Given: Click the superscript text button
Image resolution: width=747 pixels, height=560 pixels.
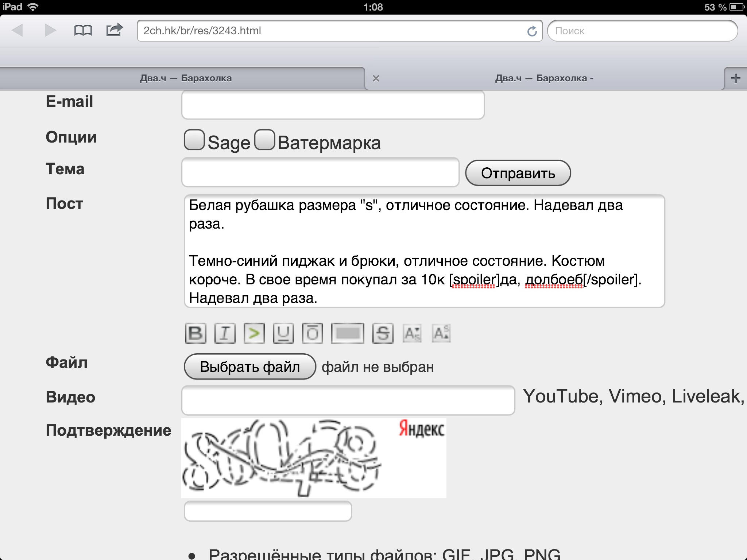Looking at the screenshot, I should [441, 333].
